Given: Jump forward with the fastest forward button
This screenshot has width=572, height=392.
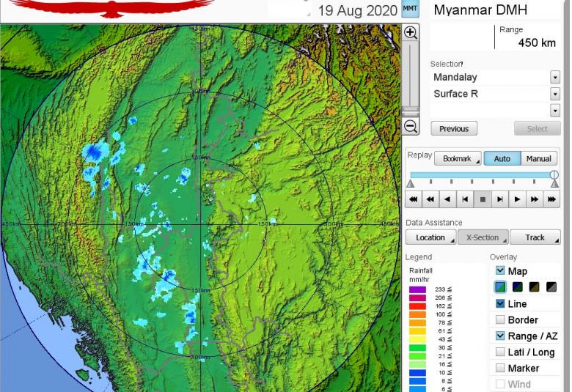Looking at the screenshot, I should (x=552, y=199).
